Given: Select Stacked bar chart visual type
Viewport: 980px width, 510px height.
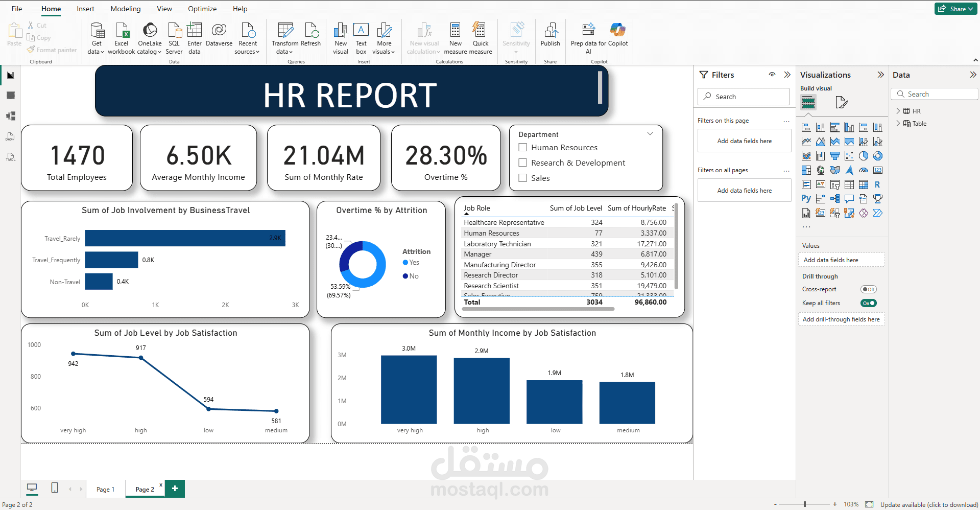Looking at the screenshot, I should point(806,127).
